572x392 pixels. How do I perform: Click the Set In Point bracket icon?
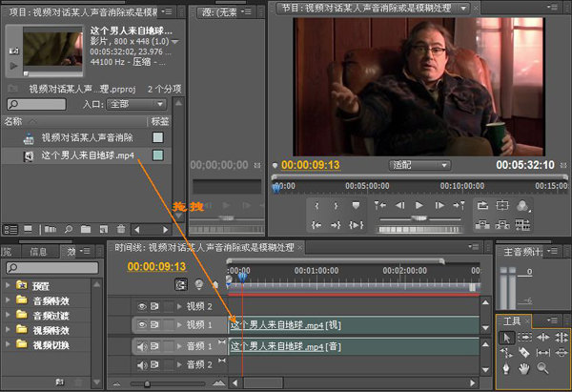tap(317, 205)
